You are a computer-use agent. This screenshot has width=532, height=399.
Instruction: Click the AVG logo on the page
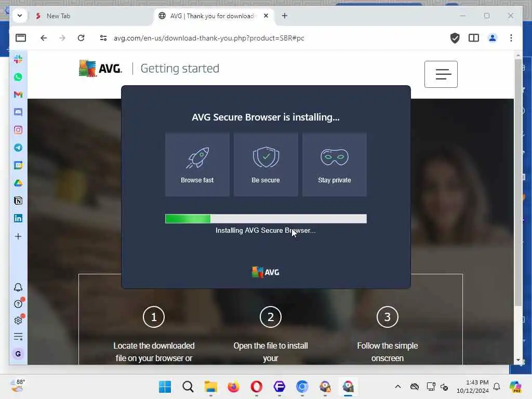click(x=100, y=69)
